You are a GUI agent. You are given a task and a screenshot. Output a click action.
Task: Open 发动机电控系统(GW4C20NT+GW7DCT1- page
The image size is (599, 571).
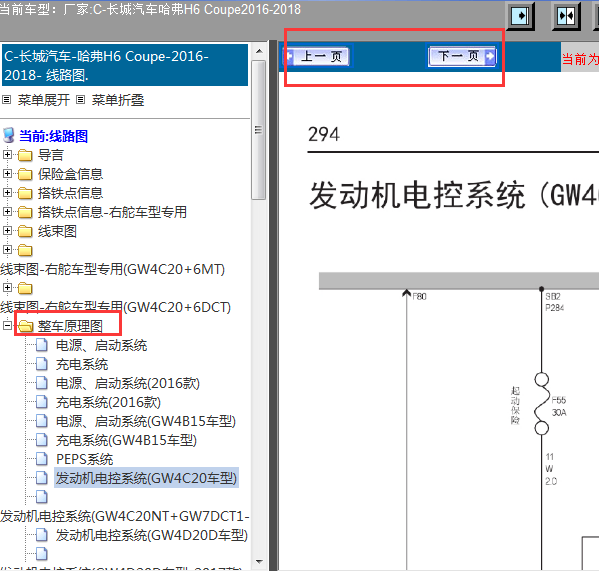point(125,516)
